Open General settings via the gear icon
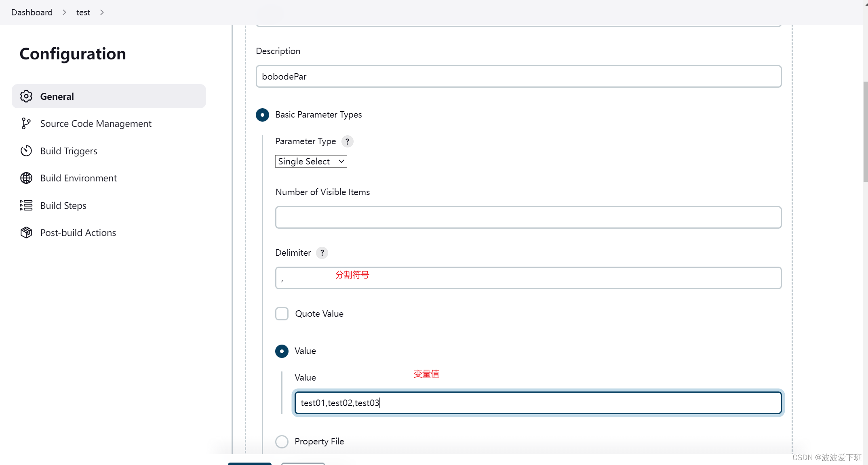This screenshot has height=465, width=868. pyautogui.click(x=26, y=96)
